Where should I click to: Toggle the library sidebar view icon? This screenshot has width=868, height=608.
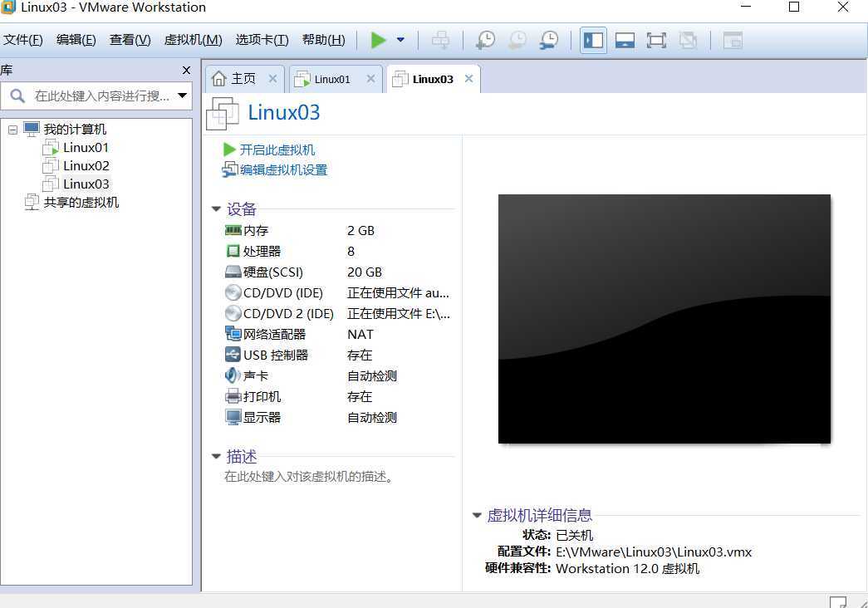593,40
